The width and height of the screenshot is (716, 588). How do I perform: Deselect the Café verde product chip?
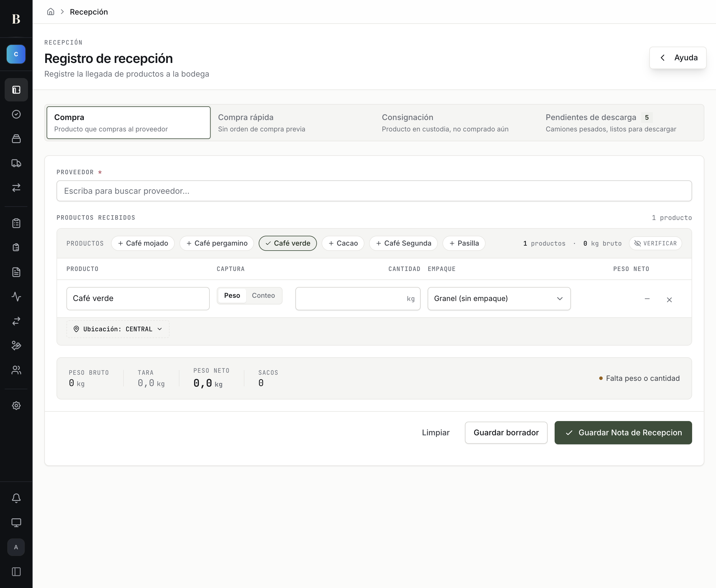288,243
